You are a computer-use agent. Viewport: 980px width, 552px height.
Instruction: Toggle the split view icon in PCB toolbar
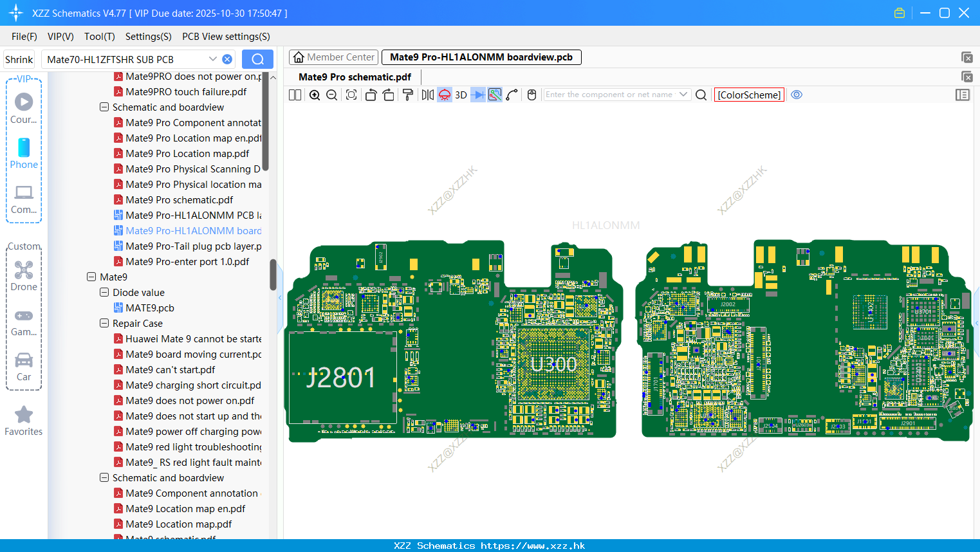(x=295, y=95)
